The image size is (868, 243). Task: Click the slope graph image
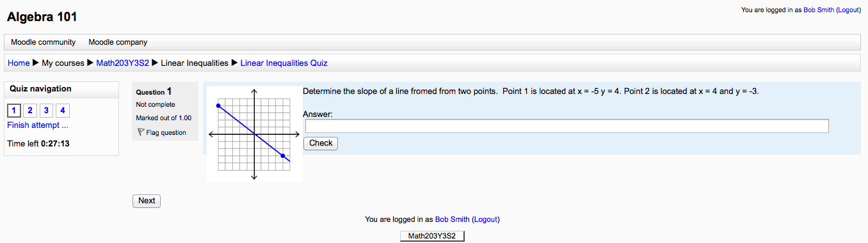[254, 134]
